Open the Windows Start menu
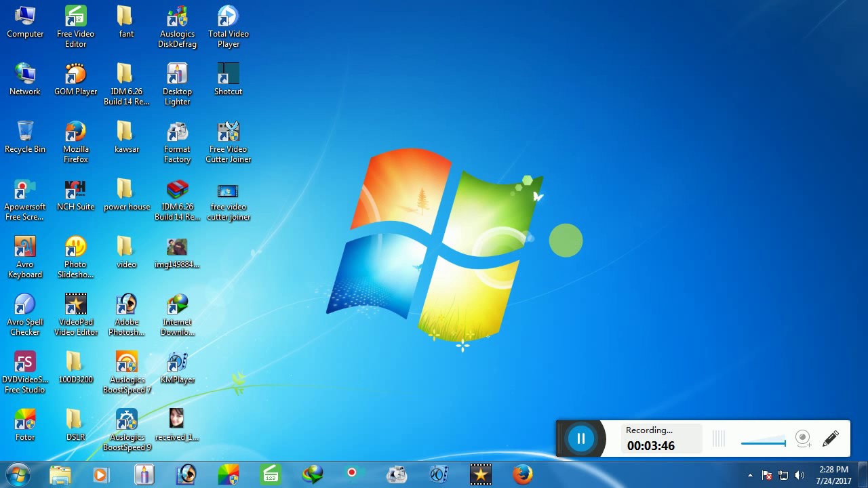The height and width of the screenshot is (488, 868). coord(17,474)
